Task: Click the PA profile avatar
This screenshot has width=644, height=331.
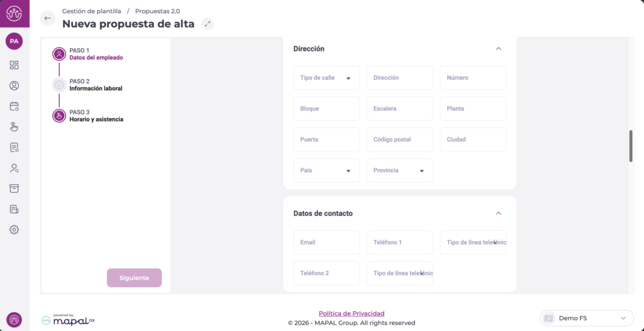Action: pos(14,41)
